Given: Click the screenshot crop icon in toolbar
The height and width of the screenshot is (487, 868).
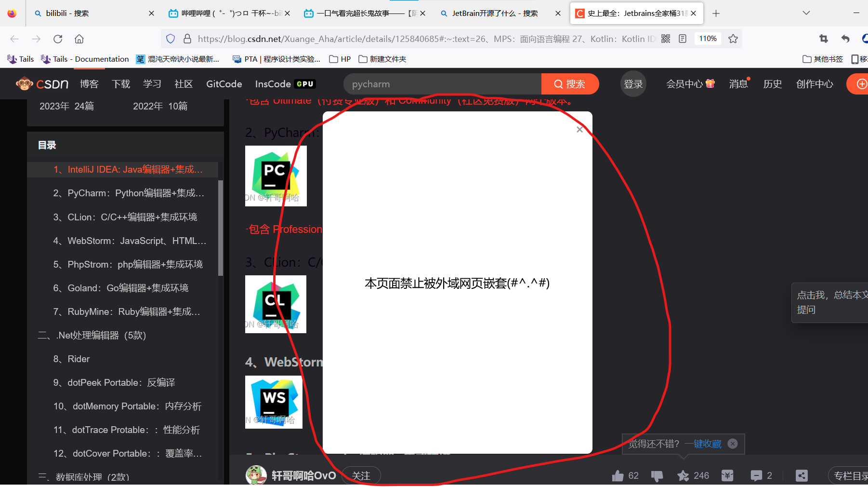Looking at the screenshot, I should point(824,39).
